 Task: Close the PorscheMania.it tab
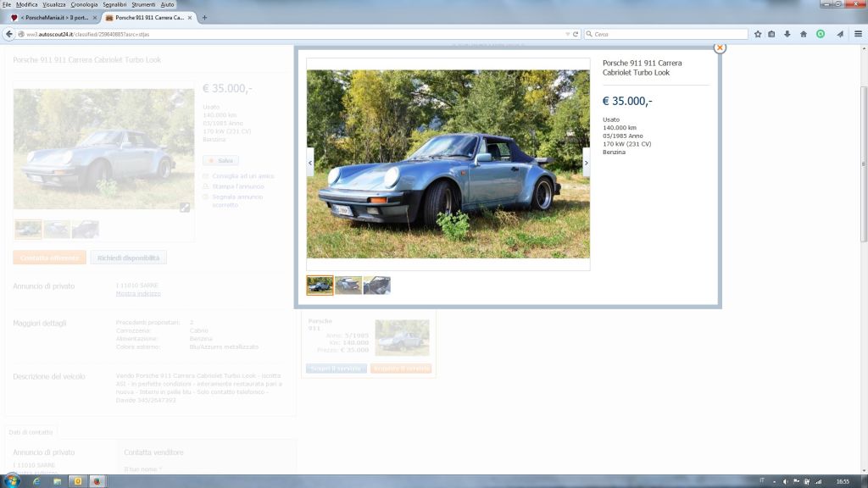coord(95,18)
